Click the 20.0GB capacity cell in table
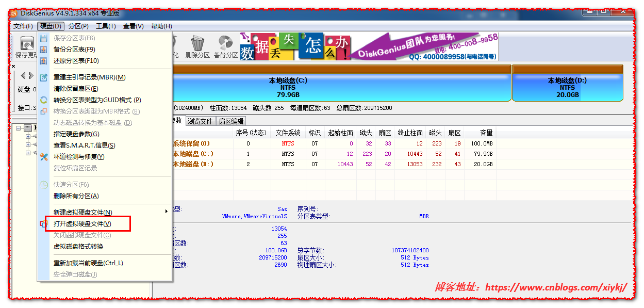 (x=483, y=165)
